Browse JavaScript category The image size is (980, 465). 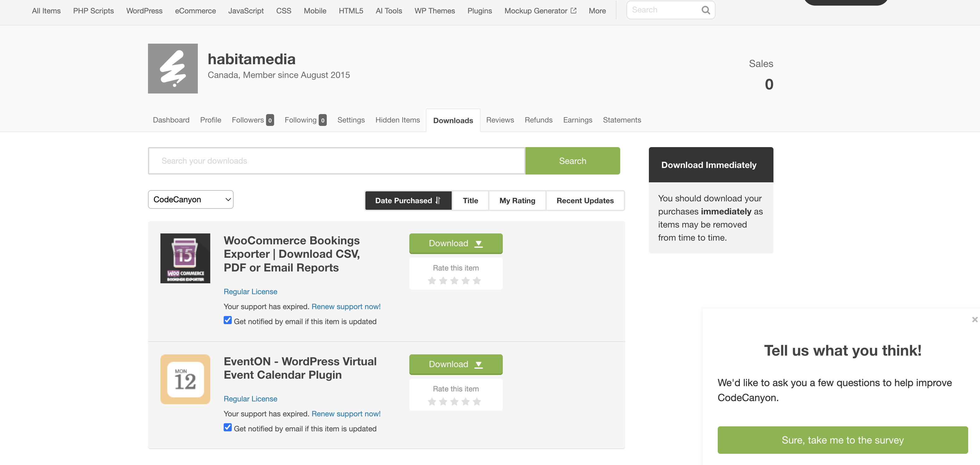[246, 11]
